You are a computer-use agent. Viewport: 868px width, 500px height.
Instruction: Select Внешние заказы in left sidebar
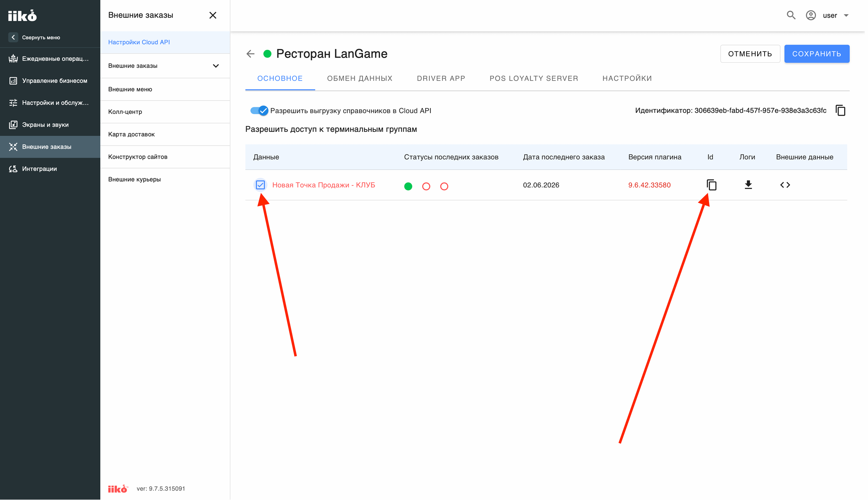click(50, 147)
